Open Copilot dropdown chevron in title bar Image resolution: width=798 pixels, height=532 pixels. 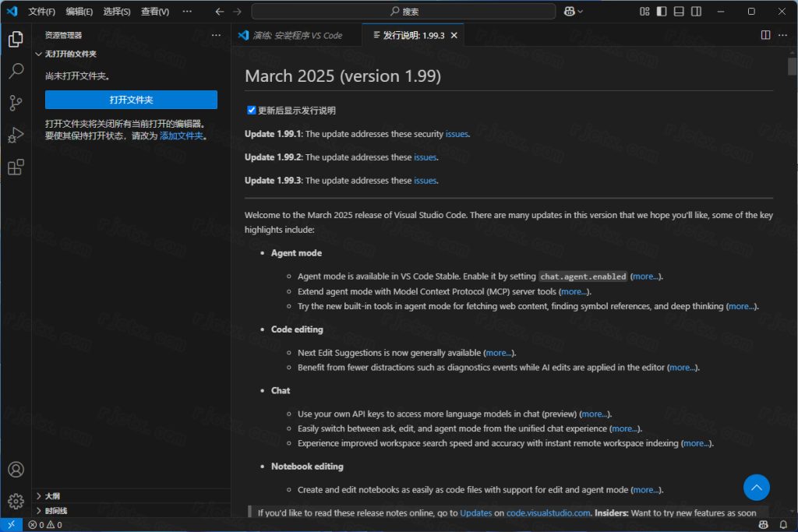[580, 11]
